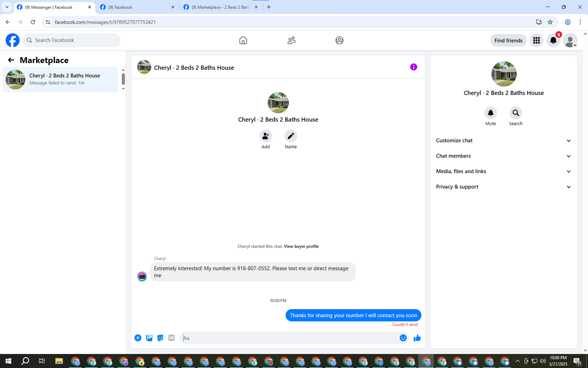Screen dimensions: 588x368
Task: Reload the page
Action: click(33, 22)
